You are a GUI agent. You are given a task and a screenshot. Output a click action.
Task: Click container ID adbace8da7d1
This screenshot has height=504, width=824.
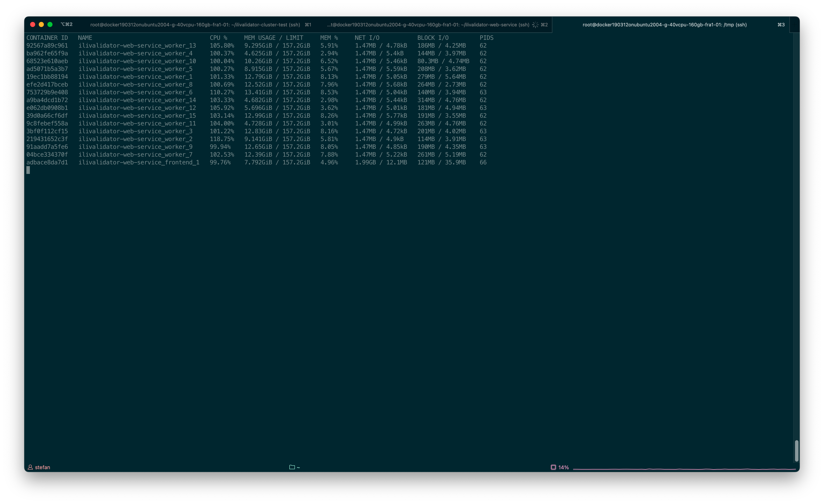tap(47, 162)
